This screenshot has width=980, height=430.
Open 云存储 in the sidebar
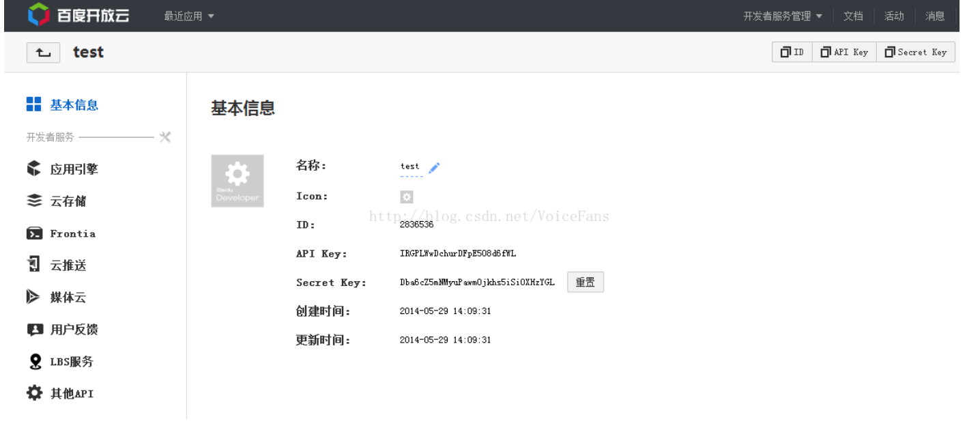click(68, 201)
